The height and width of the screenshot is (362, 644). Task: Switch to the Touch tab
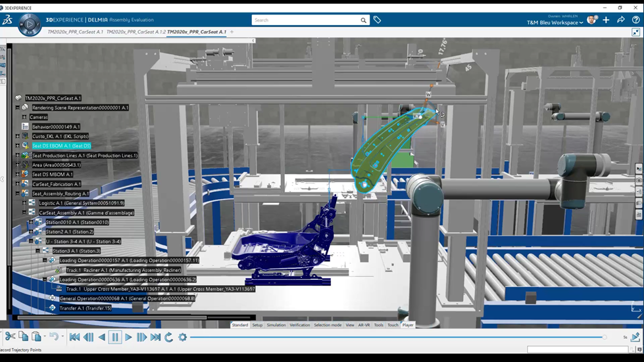pos(393,325)
